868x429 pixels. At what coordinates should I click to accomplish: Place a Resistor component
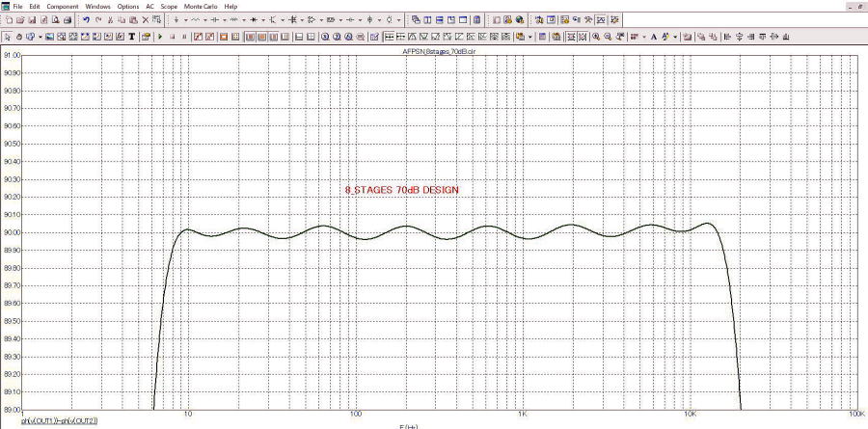[195, 20]
